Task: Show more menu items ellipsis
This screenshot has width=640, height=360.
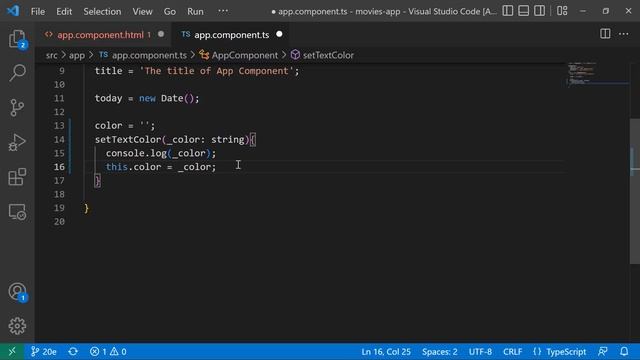Action: 223,11
